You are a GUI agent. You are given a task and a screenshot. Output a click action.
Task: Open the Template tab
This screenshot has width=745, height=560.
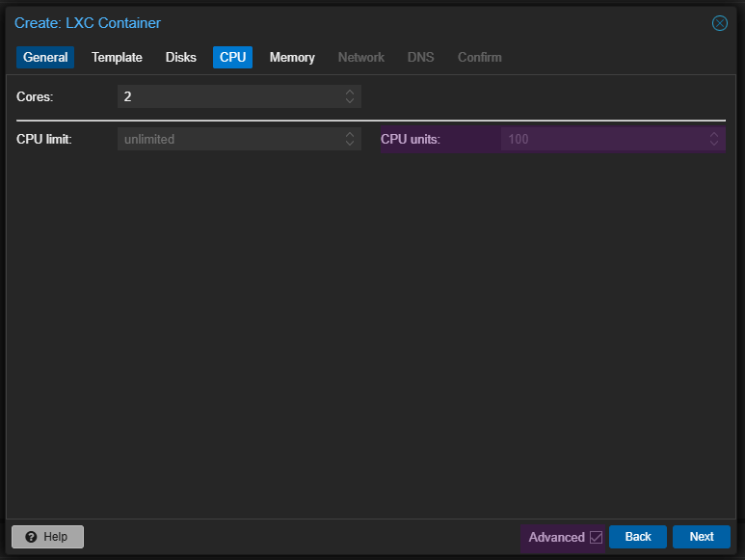(x=117, y=57)
